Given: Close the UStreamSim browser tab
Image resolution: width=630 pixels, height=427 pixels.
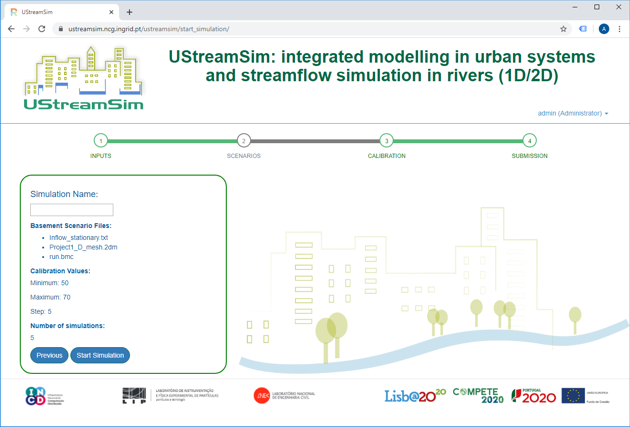Looking at the screenshot, I should [111, 12].
